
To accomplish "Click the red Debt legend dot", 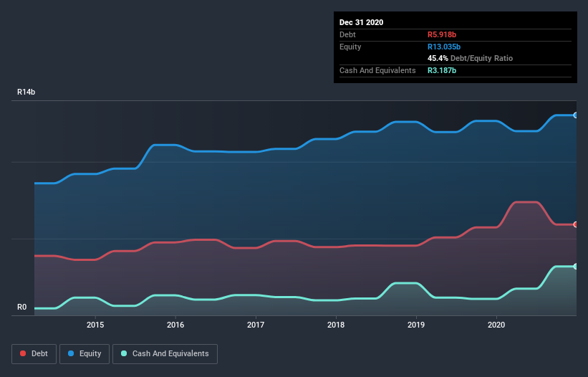I will (23, 353).
